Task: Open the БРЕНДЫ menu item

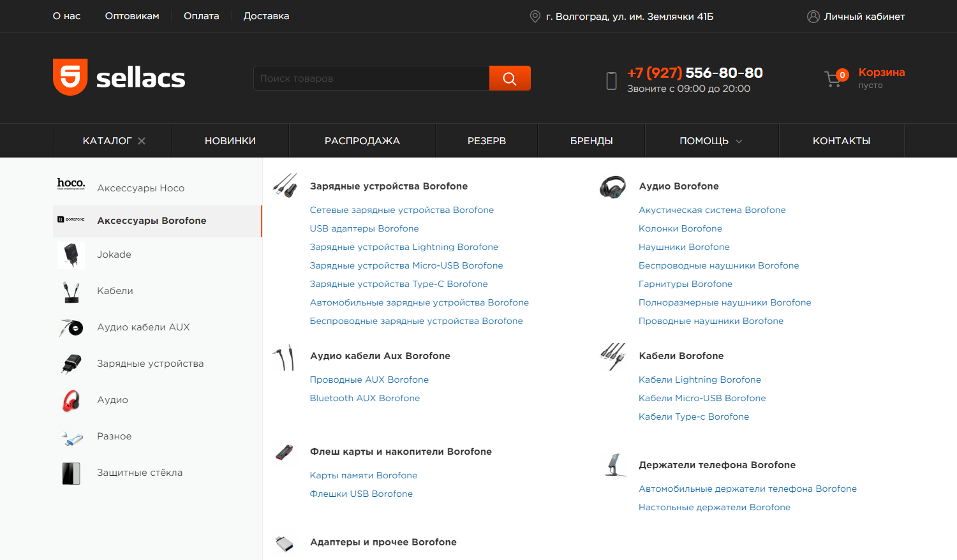Action: tap(591, 141)
